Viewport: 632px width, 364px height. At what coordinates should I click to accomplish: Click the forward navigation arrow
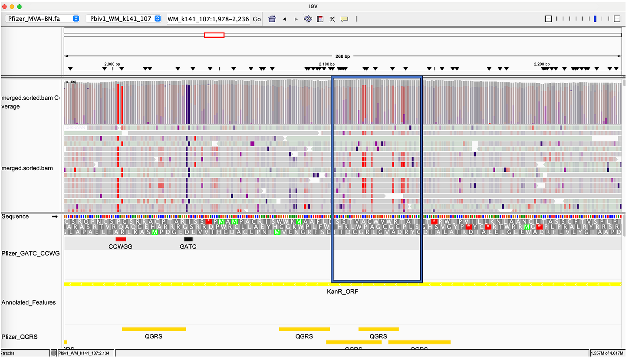click(296, 19)
